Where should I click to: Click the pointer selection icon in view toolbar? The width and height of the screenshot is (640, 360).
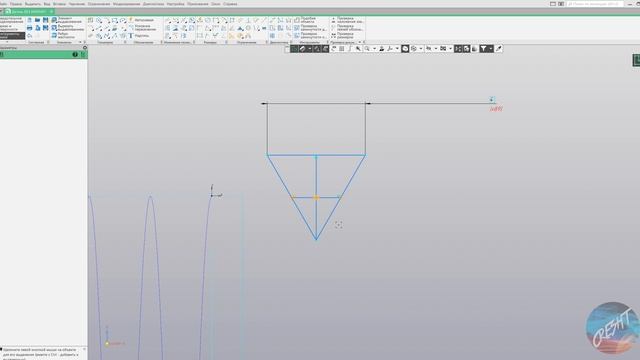358,49
